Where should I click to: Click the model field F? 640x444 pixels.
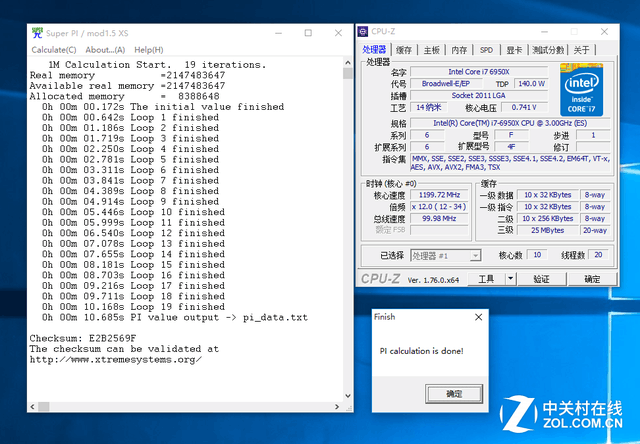pyautogui.click(x=511, y=135)
